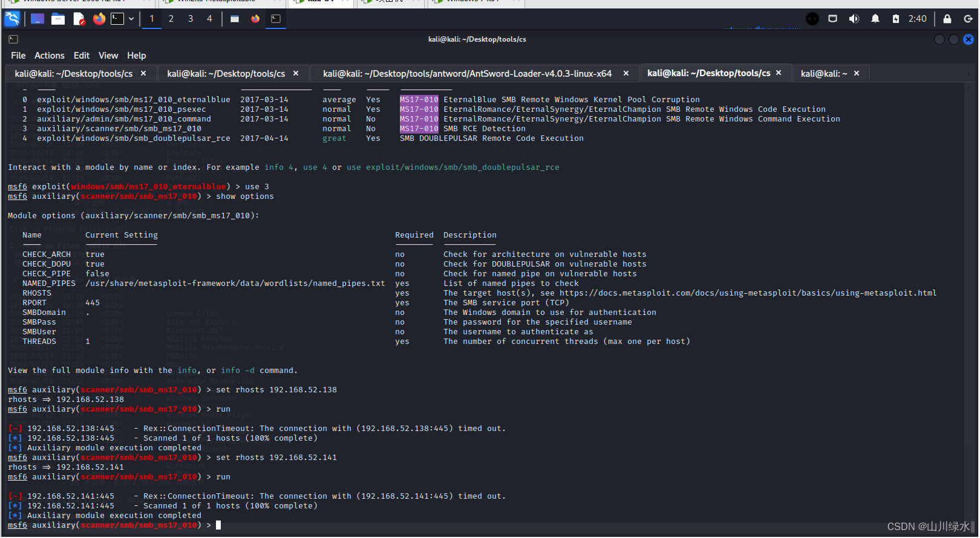This screenshot has width=980, height=538.
Task: Open the file manager launcher
Action: [58, 19]
